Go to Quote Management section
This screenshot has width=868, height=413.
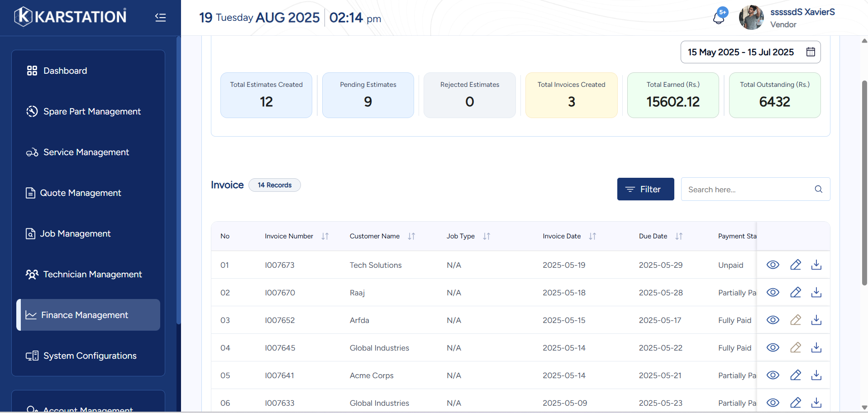(80, 193)
